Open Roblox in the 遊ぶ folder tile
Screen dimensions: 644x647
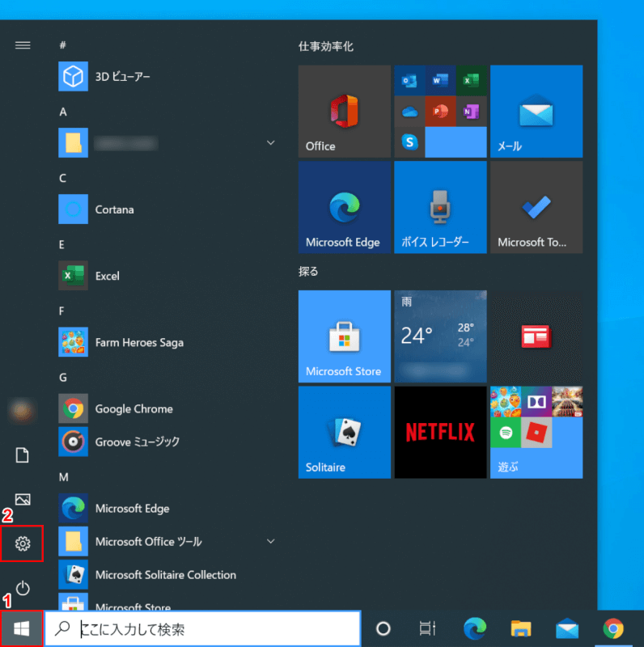[x=536, y=433]
